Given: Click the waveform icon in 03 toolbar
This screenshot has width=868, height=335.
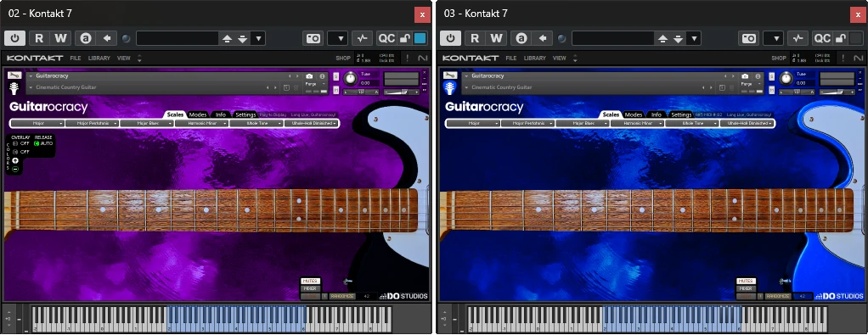Looking at the screenshot, I should point(798,38).
